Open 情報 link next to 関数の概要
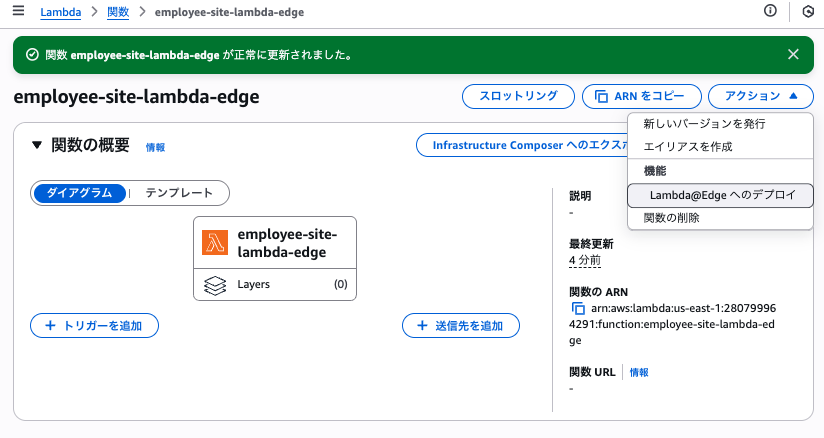Viewport: 824px width, 438px height. pos(155,147)
